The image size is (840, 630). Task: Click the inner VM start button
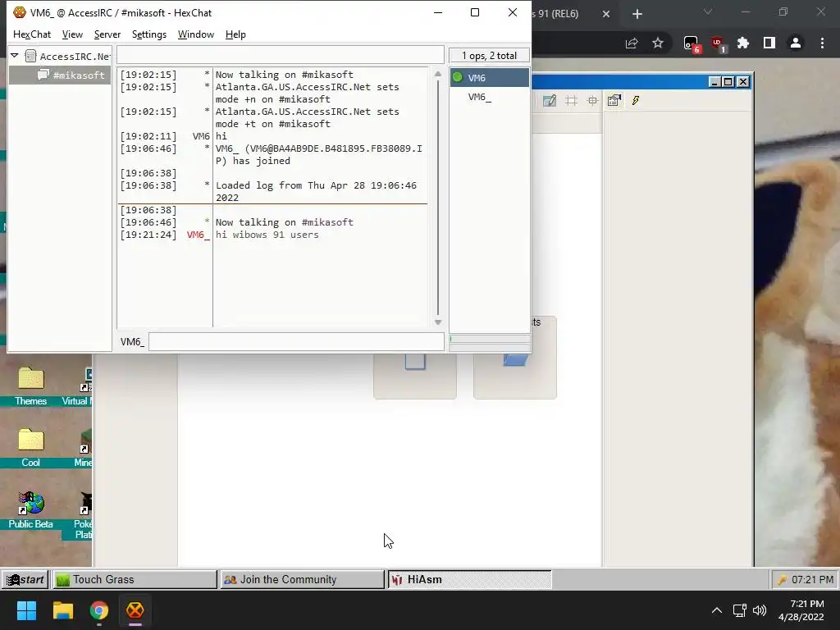point(25,579)
